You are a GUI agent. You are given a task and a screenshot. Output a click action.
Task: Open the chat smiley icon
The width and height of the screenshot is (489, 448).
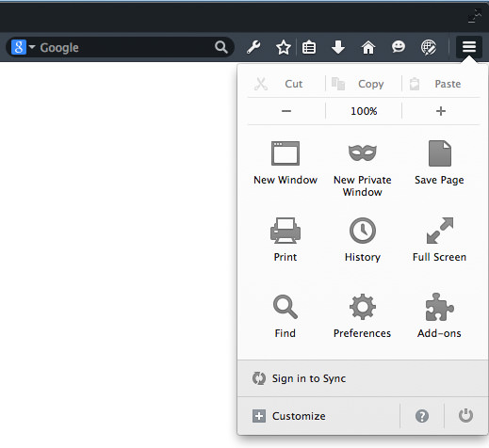(399, 47)
